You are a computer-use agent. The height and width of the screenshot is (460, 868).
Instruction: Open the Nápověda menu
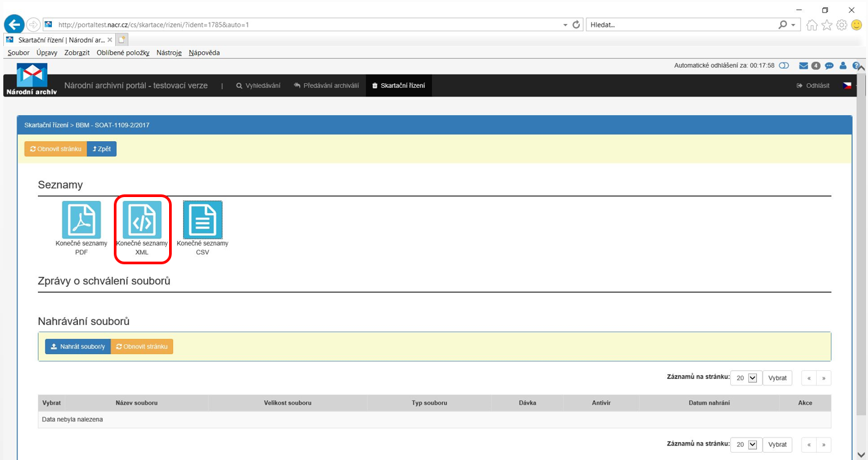coord(204,53)
